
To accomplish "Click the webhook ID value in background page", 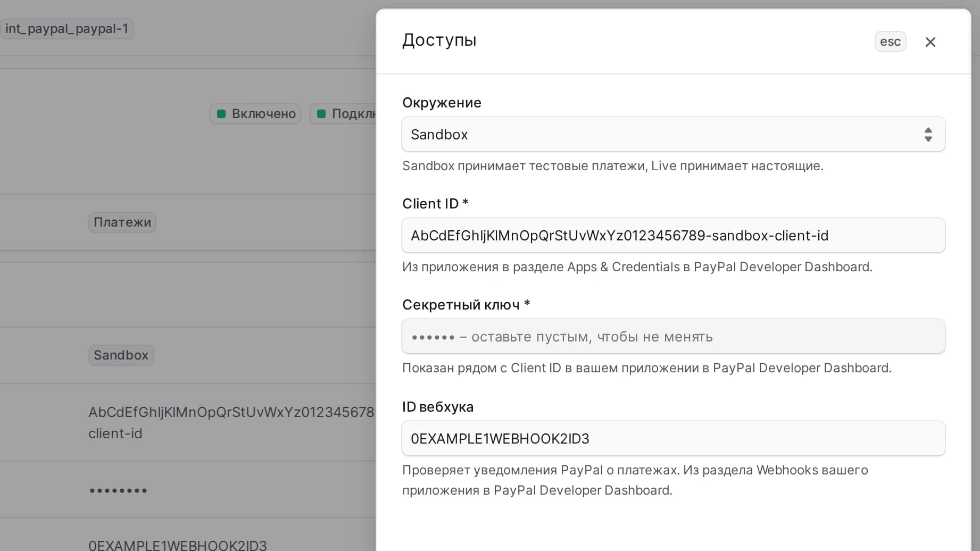I will tap(178, 545).
